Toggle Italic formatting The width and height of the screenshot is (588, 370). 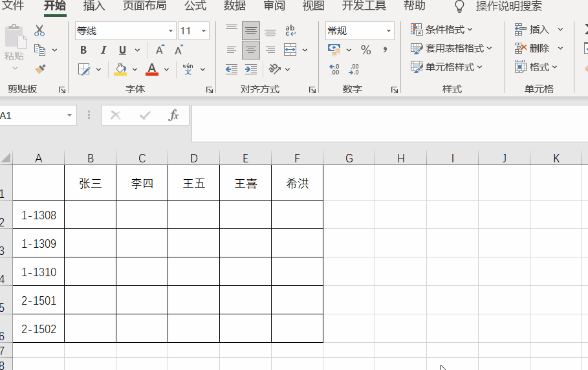103,50
